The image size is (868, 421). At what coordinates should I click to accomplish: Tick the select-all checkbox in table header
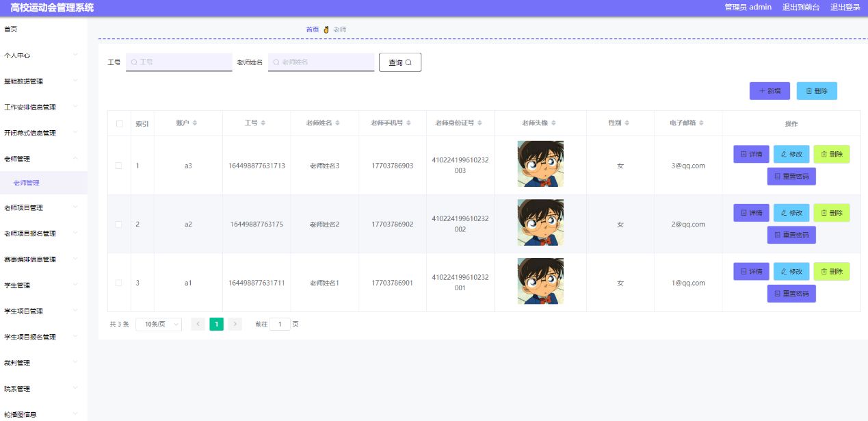pyautogui.click(x=120, y=124)
